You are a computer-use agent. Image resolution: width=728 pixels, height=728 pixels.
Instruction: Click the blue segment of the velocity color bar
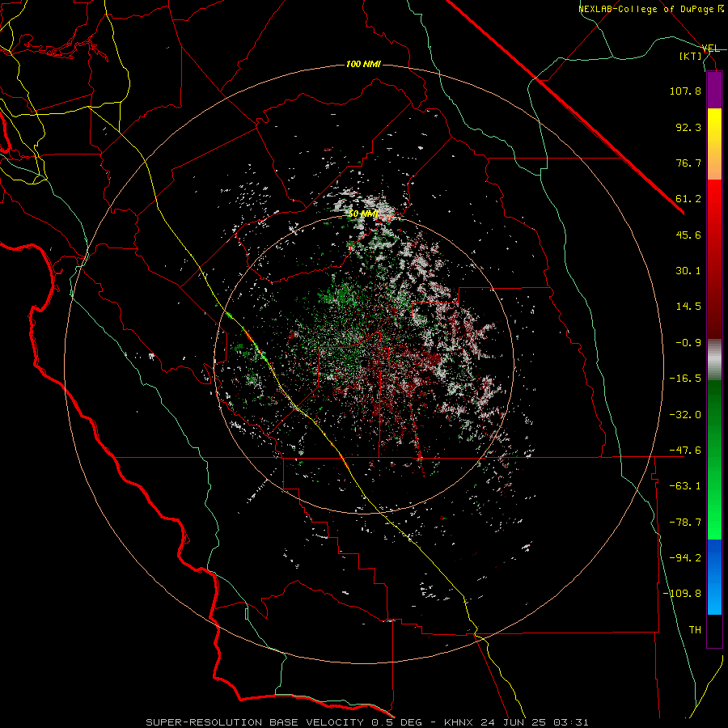[x=714, y=577]
